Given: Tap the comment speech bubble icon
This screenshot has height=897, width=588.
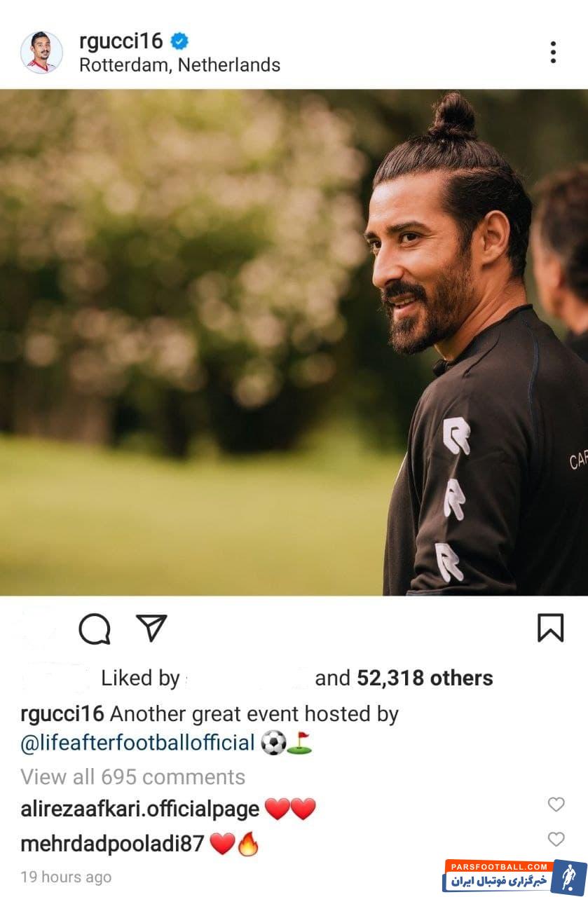Looking at the screenshot, I should (x=94, y=629).
